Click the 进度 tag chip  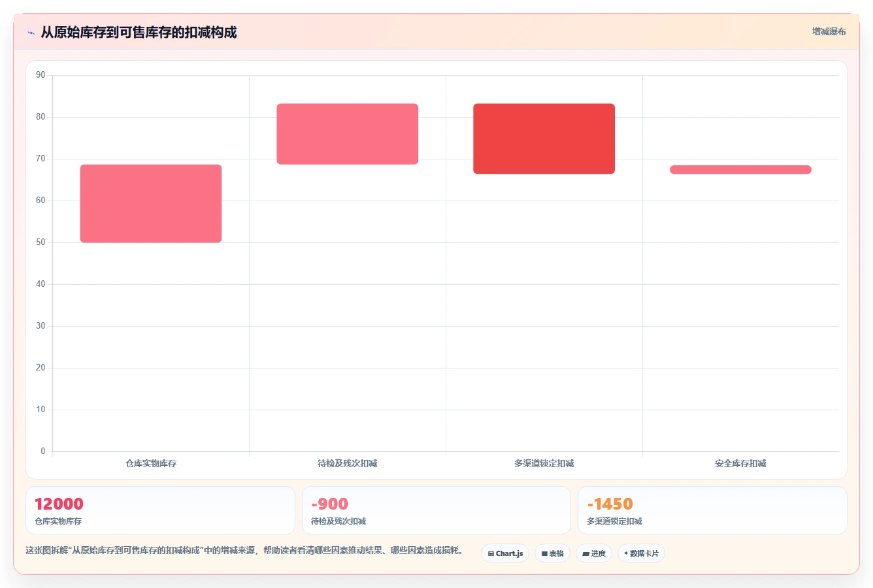[x=593, y=553]
